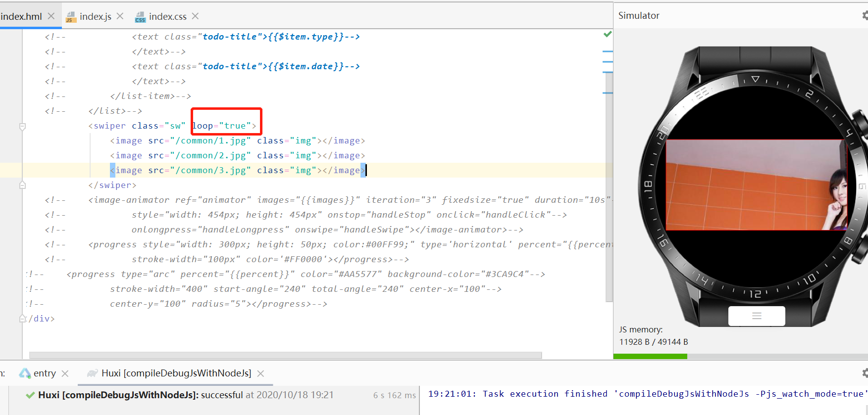Click the Gradle elephant icon on Huxi tab

point(92,373)
